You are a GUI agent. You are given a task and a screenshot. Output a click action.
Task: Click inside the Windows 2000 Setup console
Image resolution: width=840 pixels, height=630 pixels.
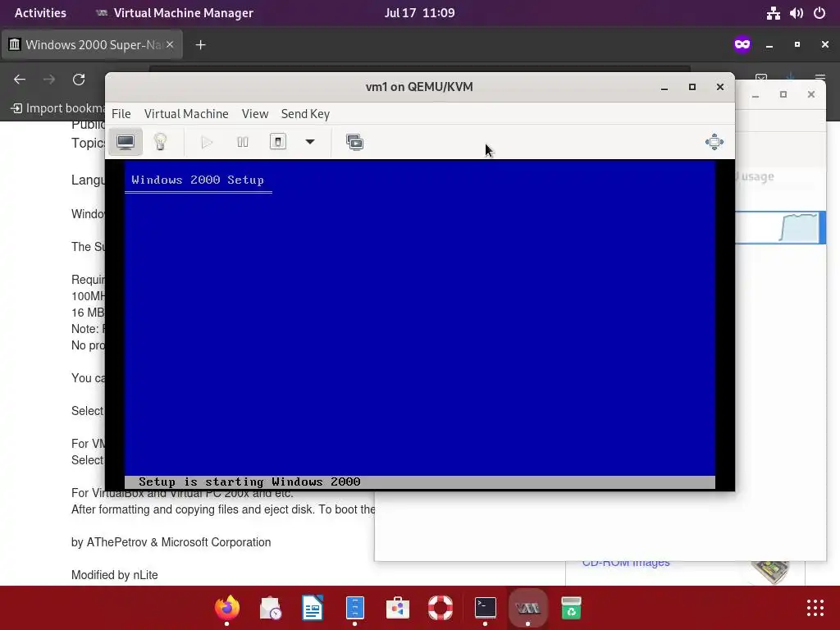tap(420, 325)
